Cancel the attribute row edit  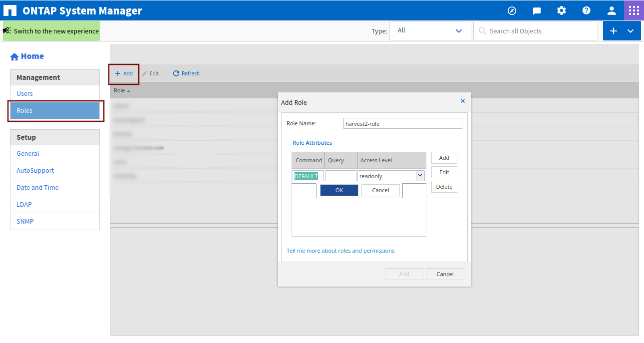tap(380, 190)
